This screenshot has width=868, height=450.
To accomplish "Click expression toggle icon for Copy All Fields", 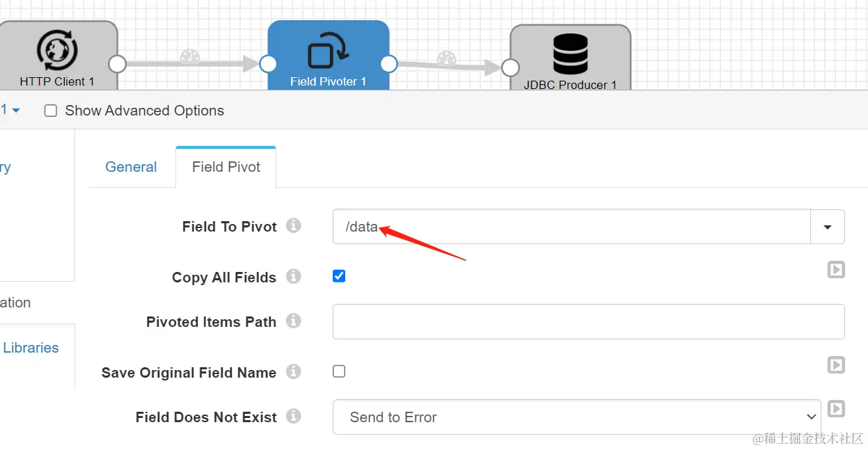I will coord(836,269).
